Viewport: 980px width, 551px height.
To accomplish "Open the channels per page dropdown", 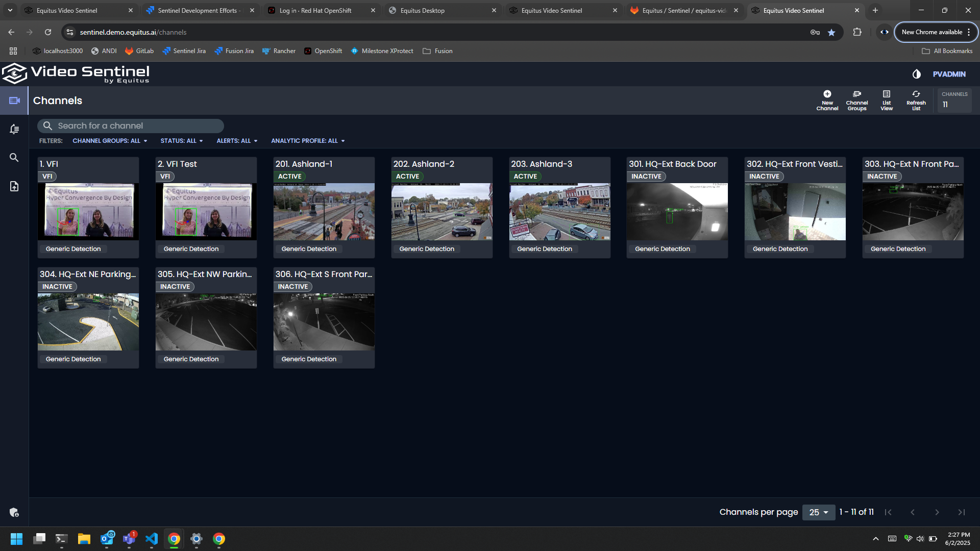I will coord(819,512).
